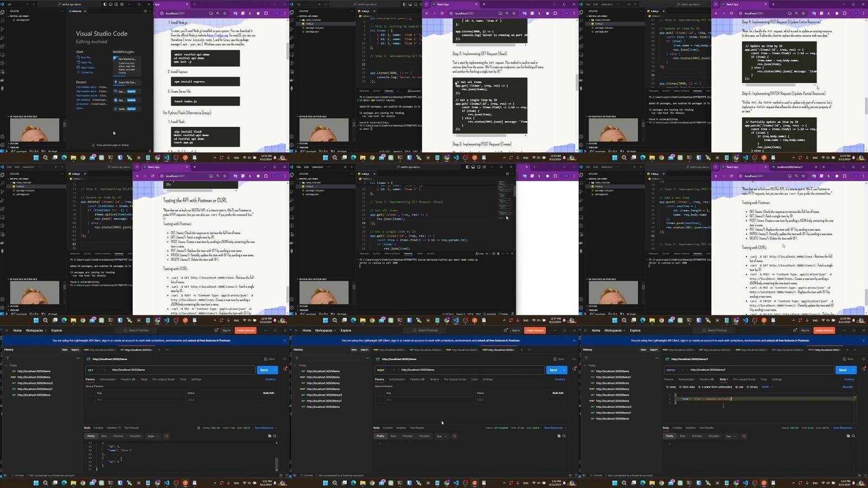This screenshot has width=868, height=488.
Task: Click zoom magnifier in Install Node.js browser toolbar
Action: click(x=218, y=13)
